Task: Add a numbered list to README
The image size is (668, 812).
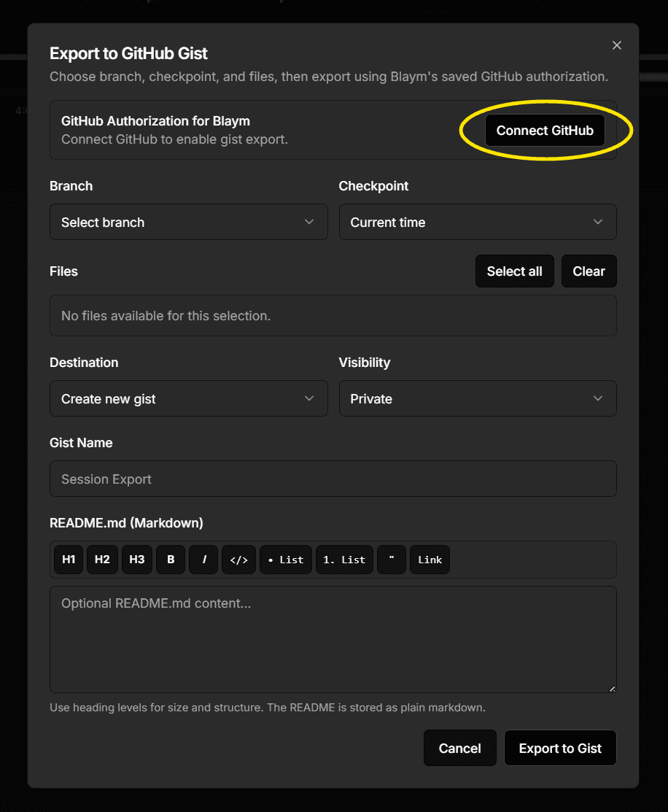Action: tap(344, 560)
